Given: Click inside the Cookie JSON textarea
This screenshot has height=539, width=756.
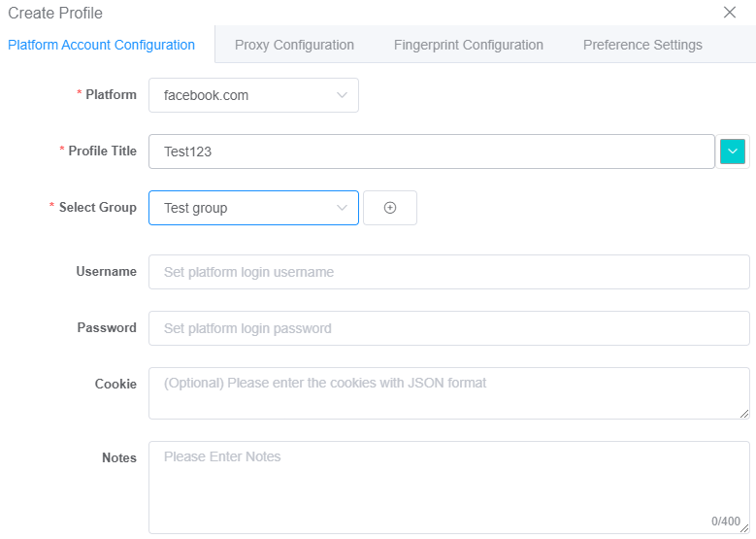Looking at the screenshot, I should pos(449,393).
